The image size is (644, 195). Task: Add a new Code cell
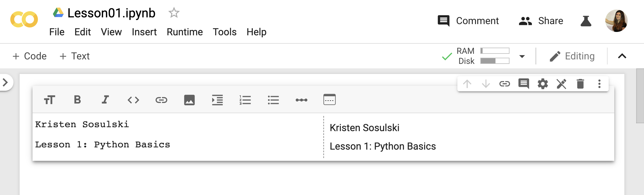30,56
